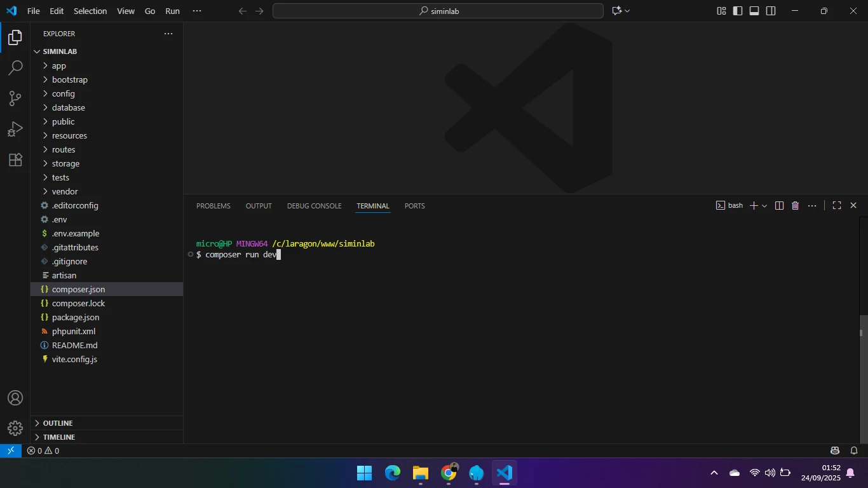Maximize the terminal panel size
This screenshot has width=868, height=488.
[x=837, y=206]
